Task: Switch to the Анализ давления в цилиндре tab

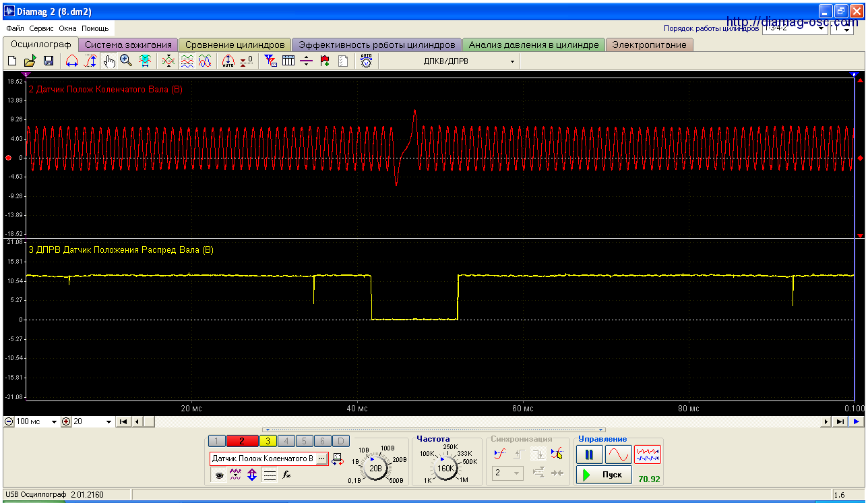Action: pyautogui.click(x=534, y=45)
